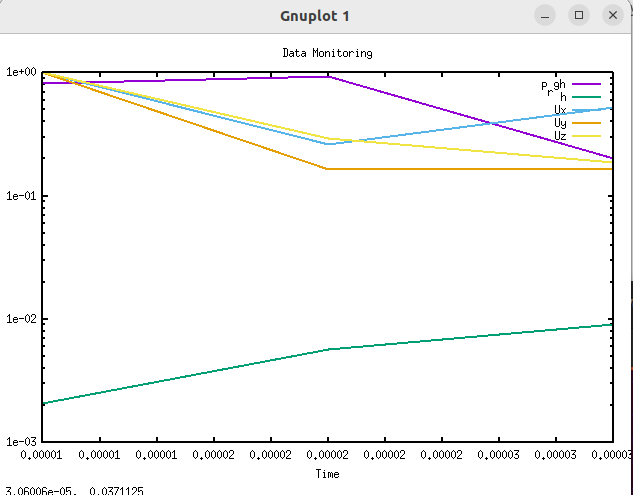Click the Uy legend label
The height and width of the screenshot is (495, 633).
coord(560,122)
